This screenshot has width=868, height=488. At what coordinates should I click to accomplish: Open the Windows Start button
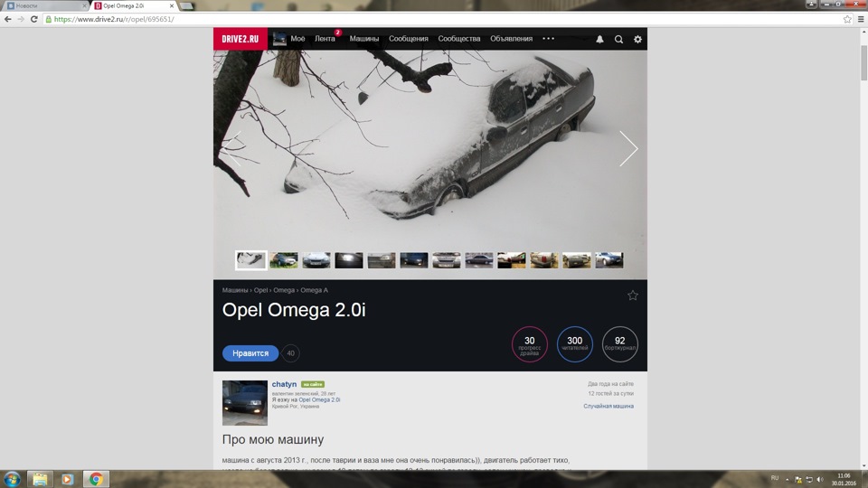[x=12, y=479]
